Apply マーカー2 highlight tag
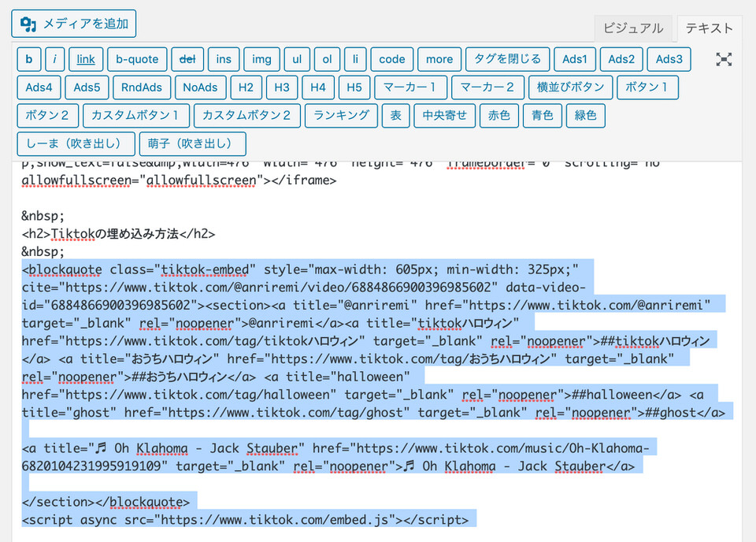 pos(488,87)
